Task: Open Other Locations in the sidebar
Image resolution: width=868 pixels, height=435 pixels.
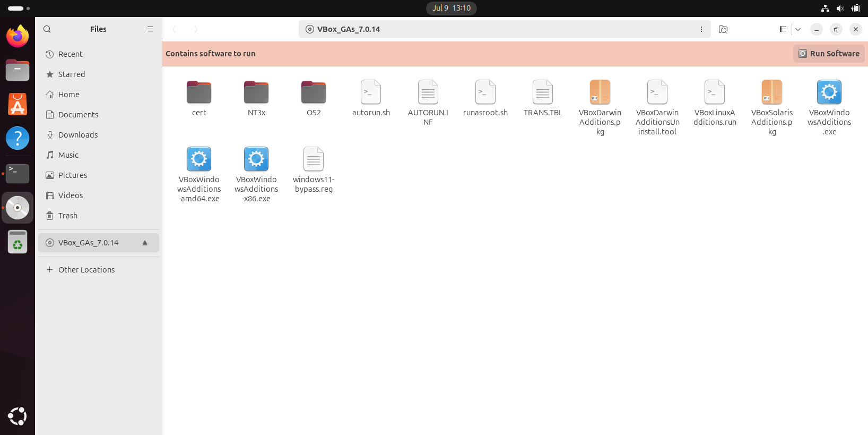Action: coord(99,270)
